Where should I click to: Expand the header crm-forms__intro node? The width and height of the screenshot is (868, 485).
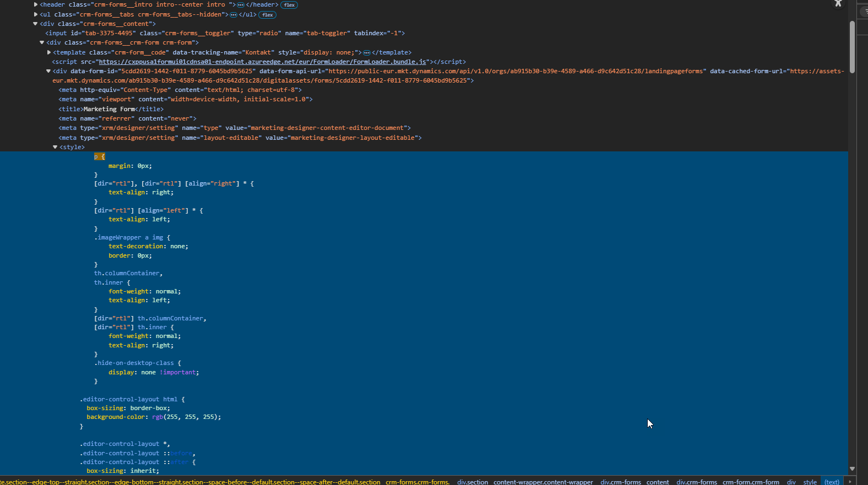click(x=36, y=4)
